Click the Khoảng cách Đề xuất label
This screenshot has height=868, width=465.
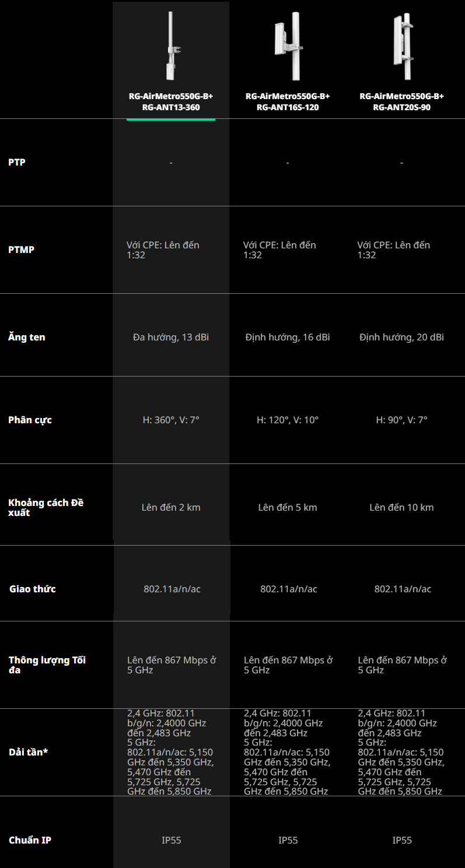coord(46,507)
